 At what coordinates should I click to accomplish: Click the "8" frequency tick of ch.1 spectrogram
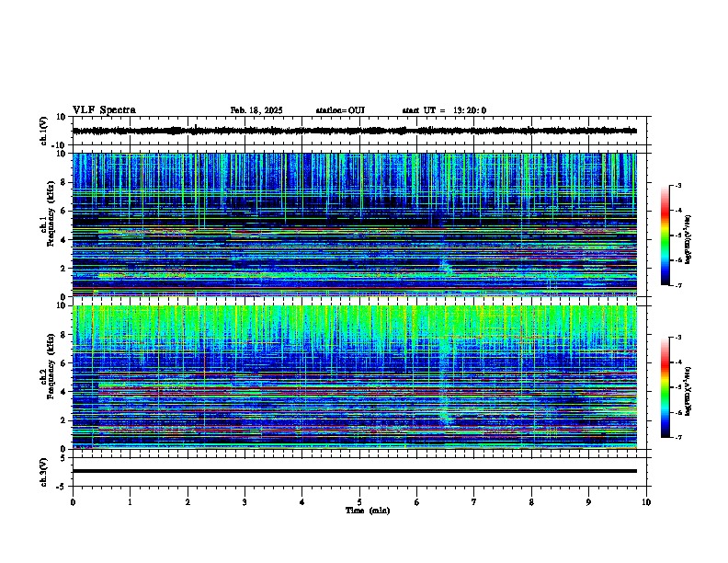[64, 182]
